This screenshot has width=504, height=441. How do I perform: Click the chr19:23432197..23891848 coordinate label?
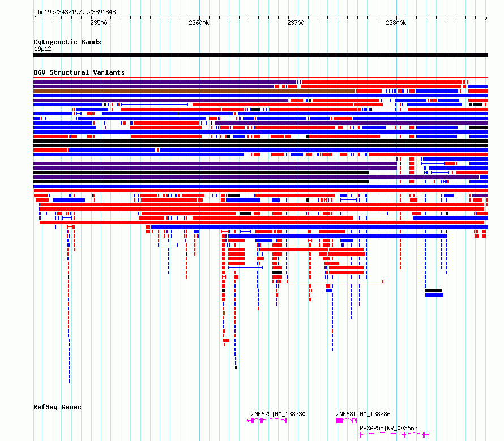click(x=75, y=12)
